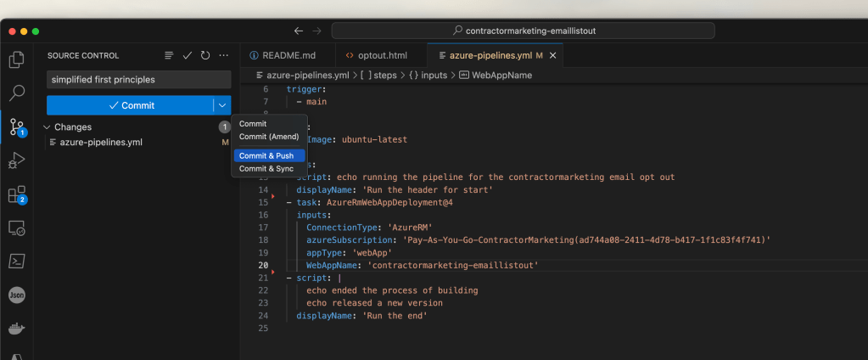The image size is (868, 360).
Task: Switch to the optout.html tab
Action: (x=382, y=55)
